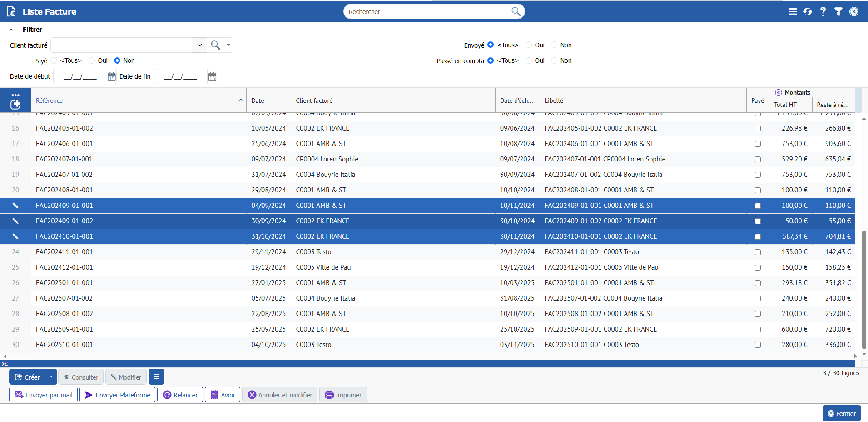Check Payé box for FAC202411-01-001
The height and width of the screenshot is (422, 868).
point(758,252)
